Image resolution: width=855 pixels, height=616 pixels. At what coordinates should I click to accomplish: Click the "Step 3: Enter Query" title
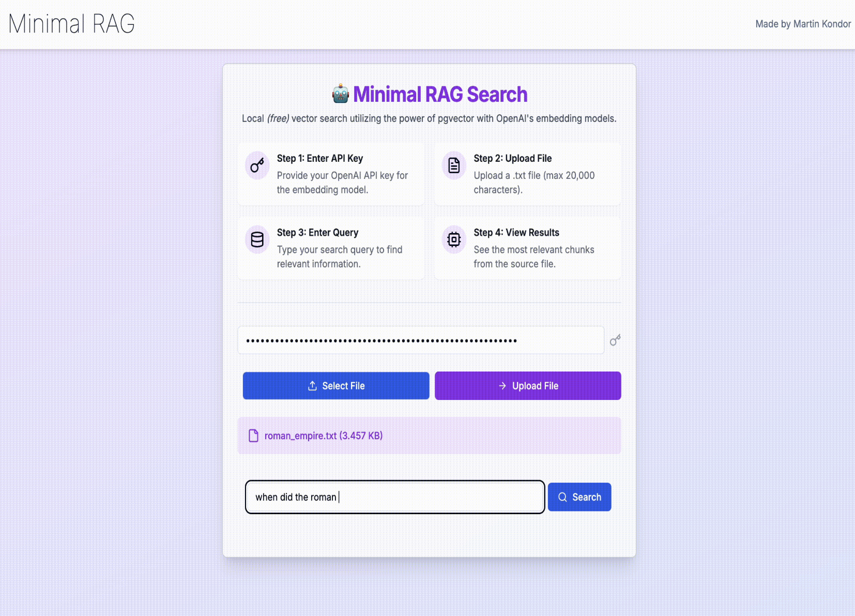317,233
